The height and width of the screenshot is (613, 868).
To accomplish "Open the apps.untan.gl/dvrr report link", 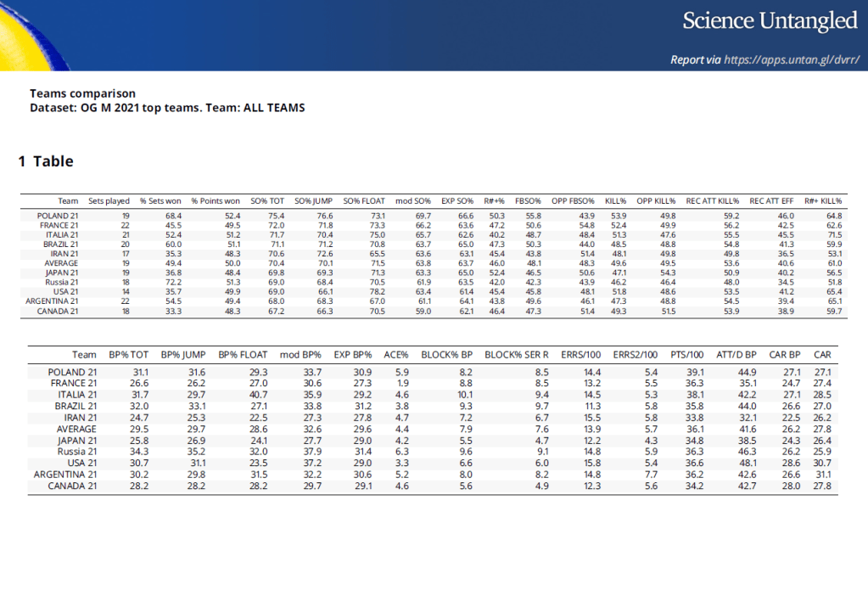I will coord(792,60).
